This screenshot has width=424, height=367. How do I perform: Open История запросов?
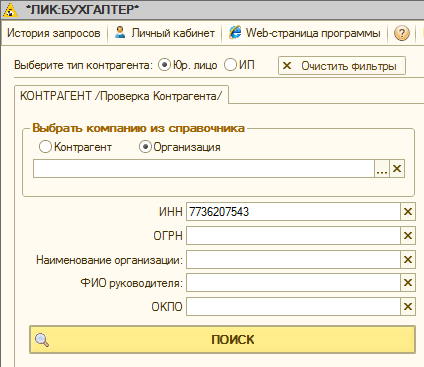(x=54, y=33)
